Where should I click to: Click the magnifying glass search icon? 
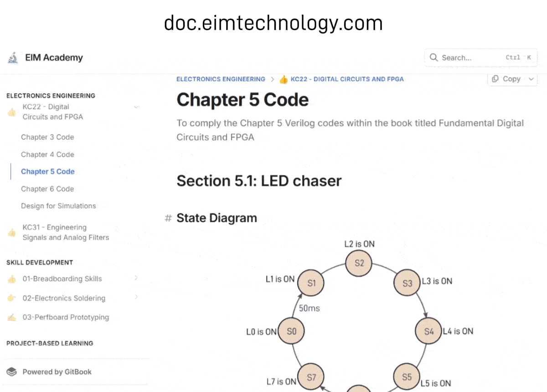pyautogui.click(x=433, y=58)
